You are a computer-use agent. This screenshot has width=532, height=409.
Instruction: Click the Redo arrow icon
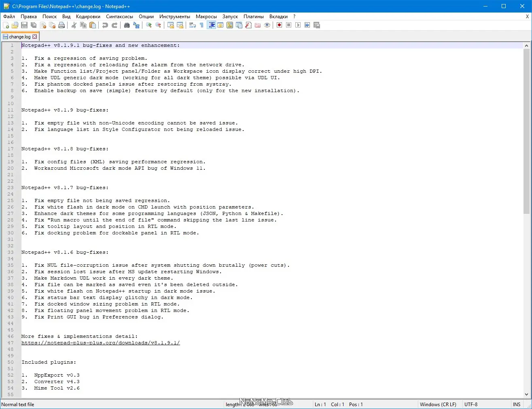tap(114, 25)
